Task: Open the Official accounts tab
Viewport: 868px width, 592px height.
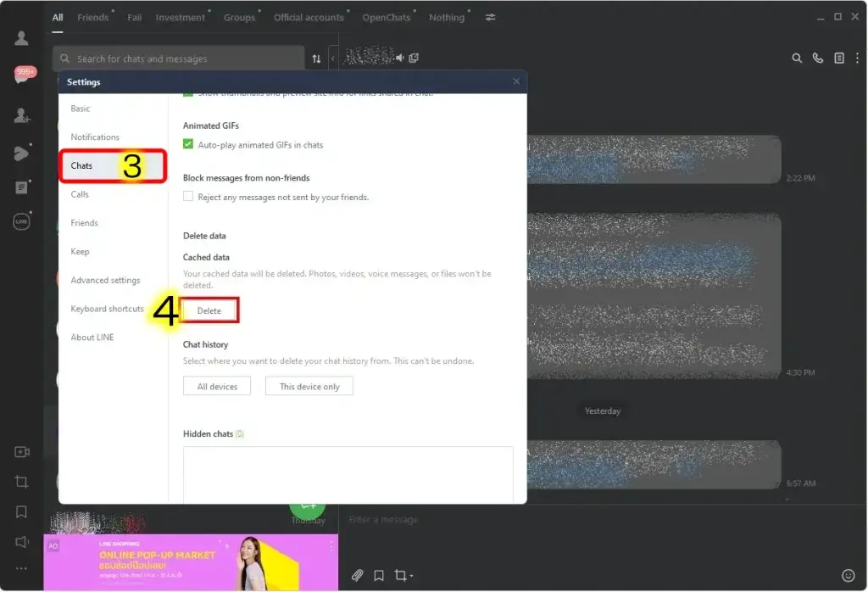Action: (309, 17)
